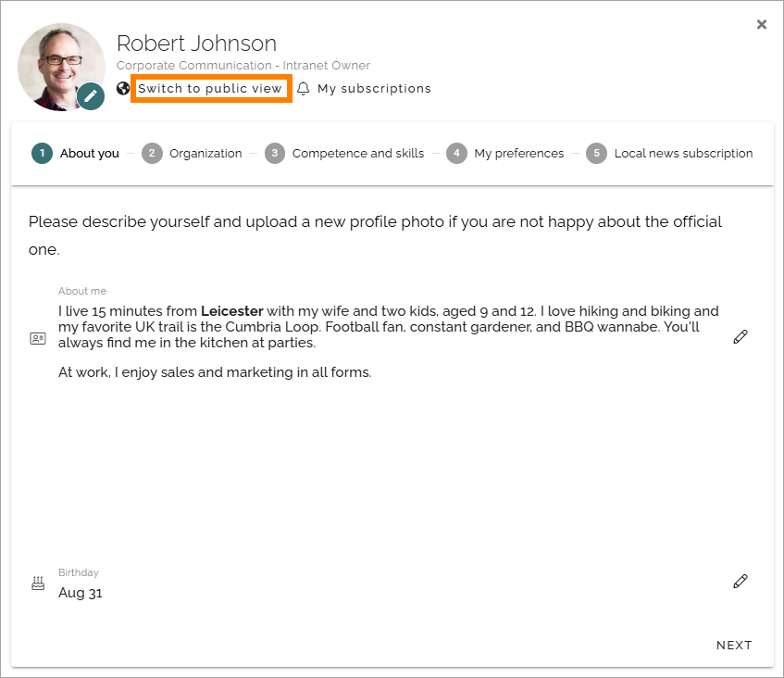The image size is (784, 678).
Task: Click the birthday cake icon
Action: tap(38, 583)
